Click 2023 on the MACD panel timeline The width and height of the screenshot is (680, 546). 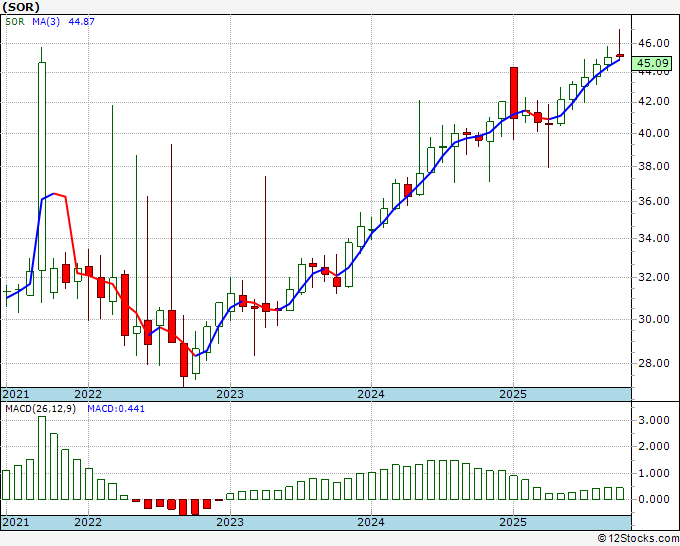pyautogui.click(x=230, y=522)
